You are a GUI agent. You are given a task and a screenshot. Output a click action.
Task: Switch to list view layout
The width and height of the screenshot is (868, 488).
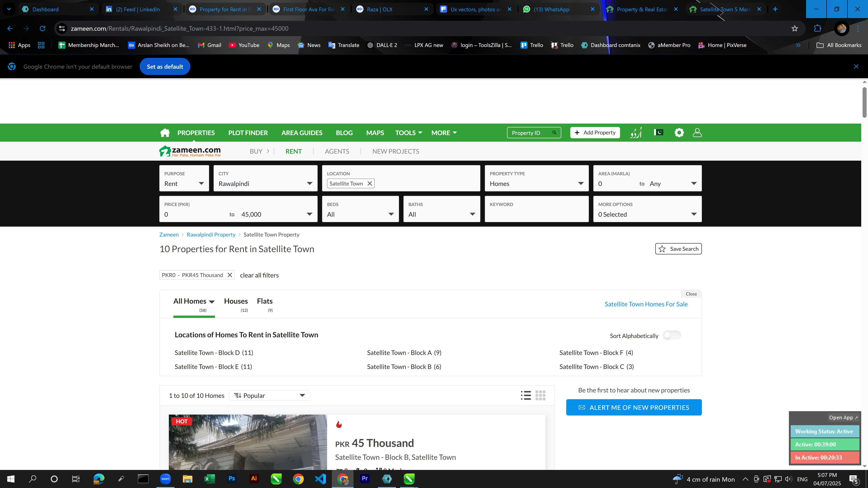(x=526, y=395)
